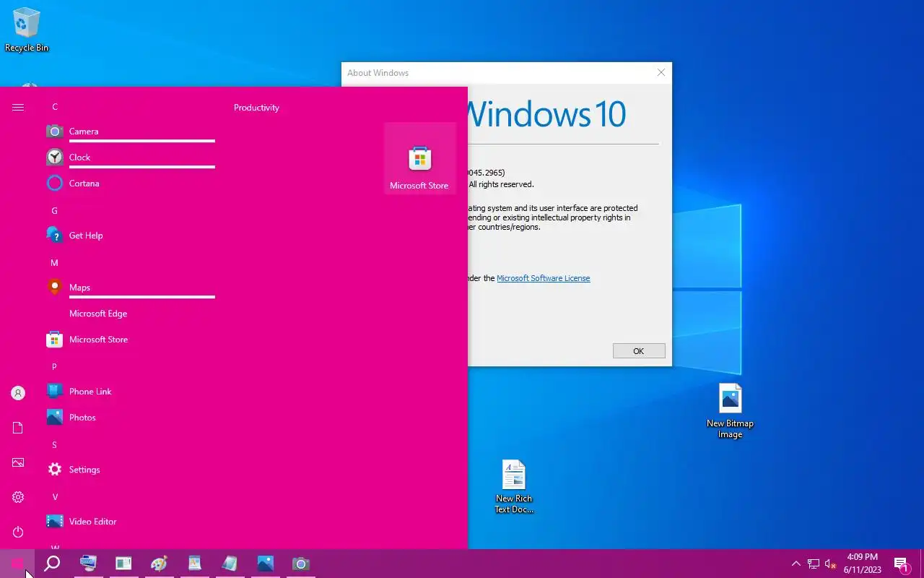
Task: Open the Photos app list entry
Action: (x=130, y=418)
